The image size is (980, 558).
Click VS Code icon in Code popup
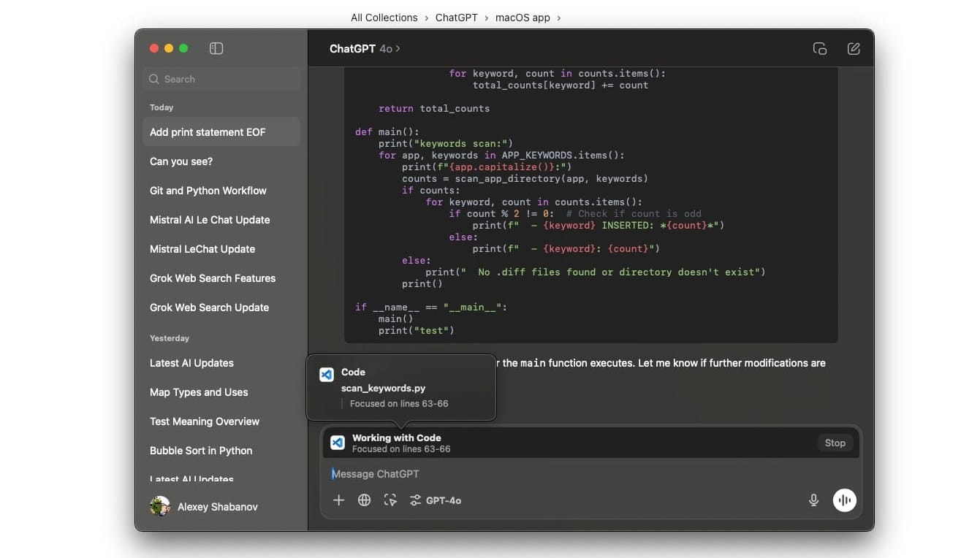point(327,375)
